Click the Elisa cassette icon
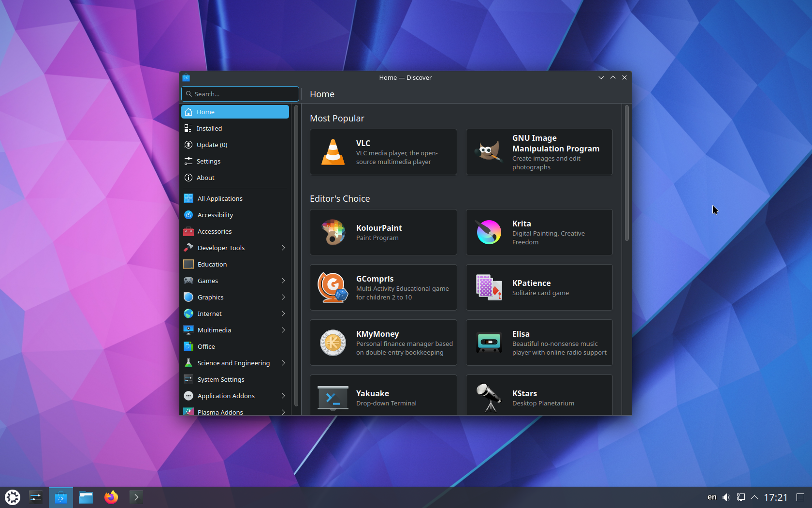Image resolution: width=812 pixels, height=508 pixels. 489,343
